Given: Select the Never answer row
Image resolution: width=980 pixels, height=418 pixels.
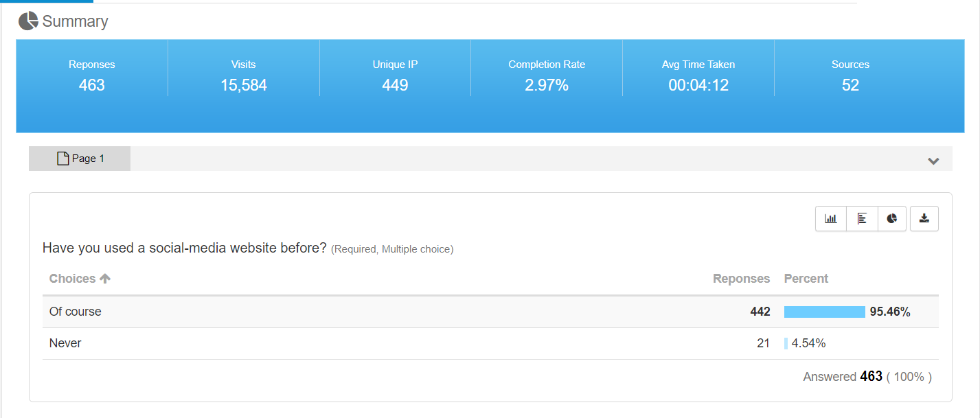Looking at the screenshot, I should (65, 343).
